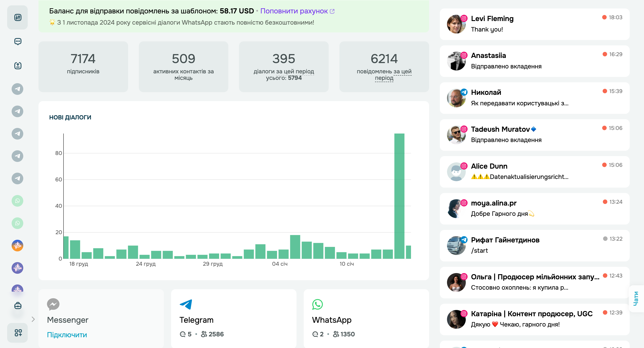Click the upload-arrow broadcast sidebar icon
The width and height of the screenshot is (644, 348).
tap(17, 66)
